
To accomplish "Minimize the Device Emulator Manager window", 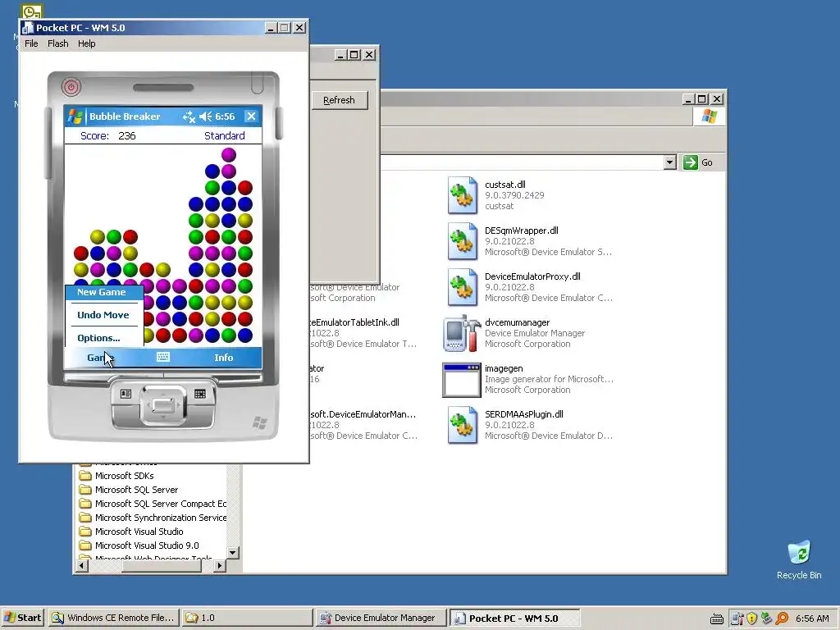I will [x=340, y=55].
